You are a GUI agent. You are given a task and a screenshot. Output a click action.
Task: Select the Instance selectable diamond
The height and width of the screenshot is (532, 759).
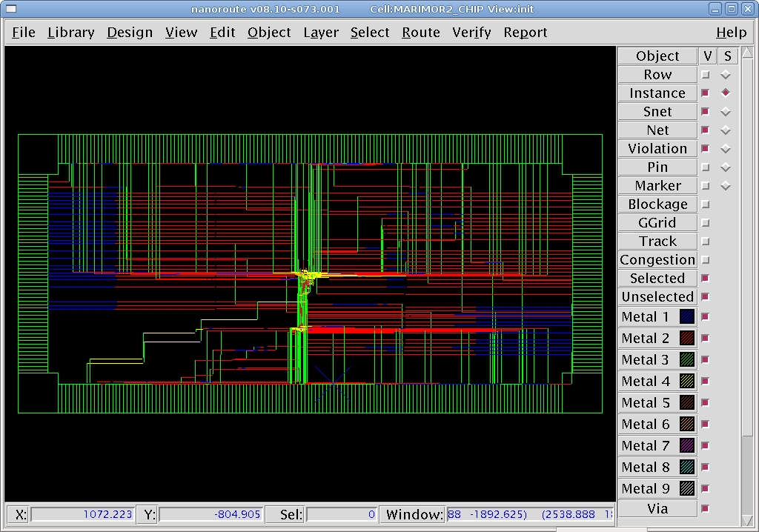(x=726, y=93)
